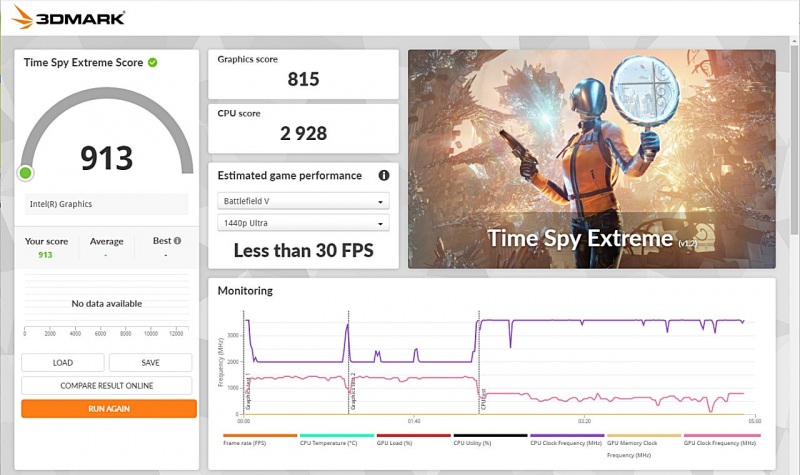Click the green dot on score gauge
Screen dimensions: 800x475
(x=25, y=173)
